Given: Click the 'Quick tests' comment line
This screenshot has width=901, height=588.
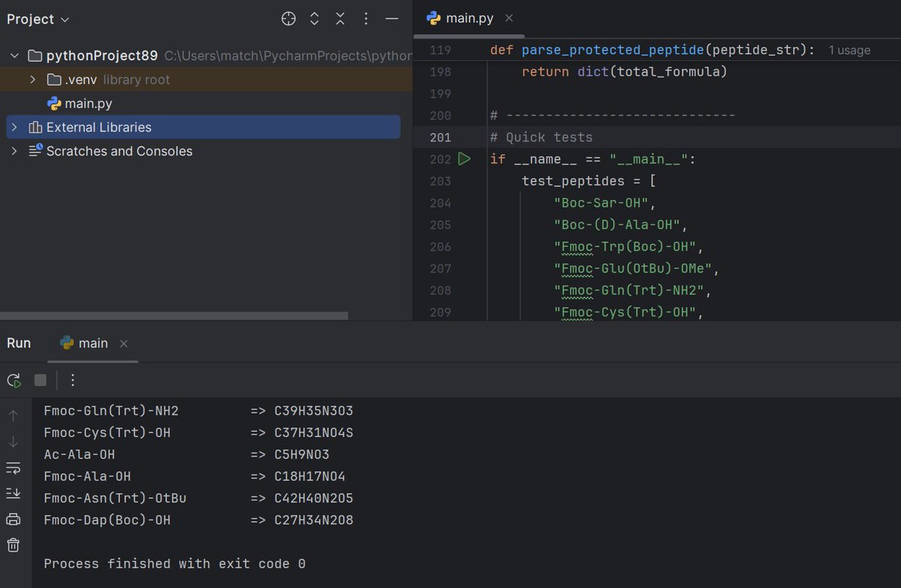Looking at the screenshot, I should tap(541, 137).
